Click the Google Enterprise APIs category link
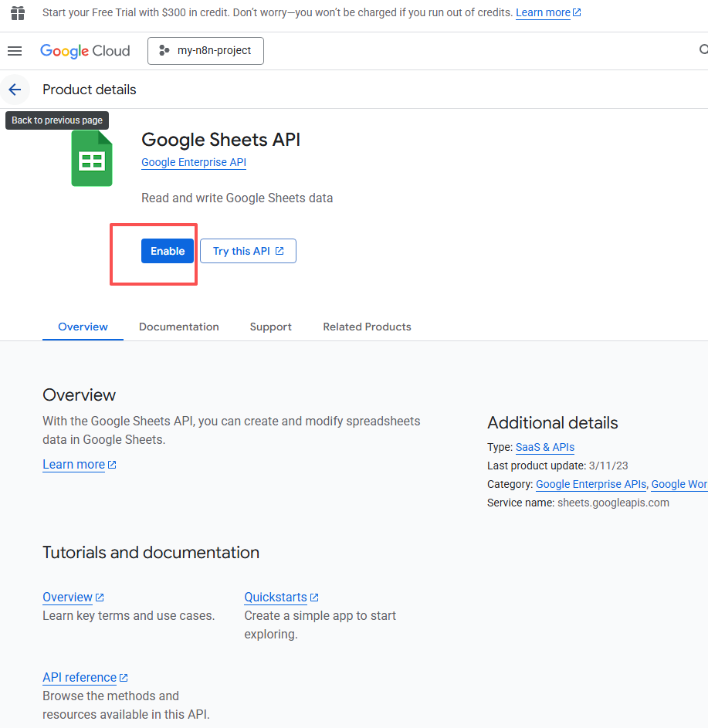The width and height of the screenshot is (708, 728). (x=591, y=484)
